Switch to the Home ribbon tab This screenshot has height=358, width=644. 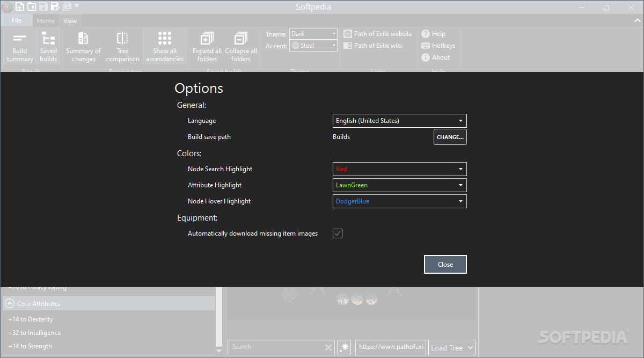[46, 21]
